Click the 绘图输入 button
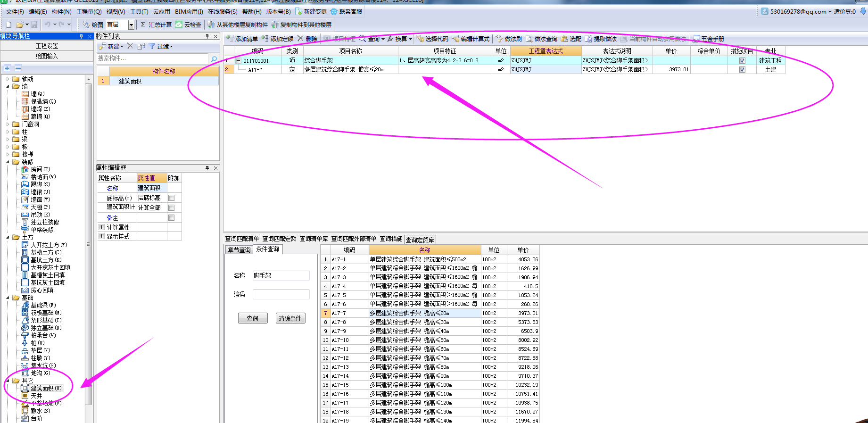Viewport: 868px width, 423px height. click(47, 56)
